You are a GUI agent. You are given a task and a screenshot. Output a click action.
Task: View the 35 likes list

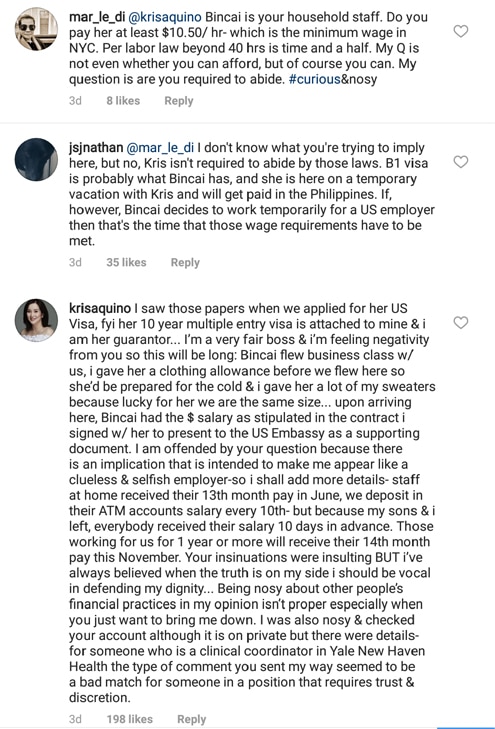pos(126,263)
